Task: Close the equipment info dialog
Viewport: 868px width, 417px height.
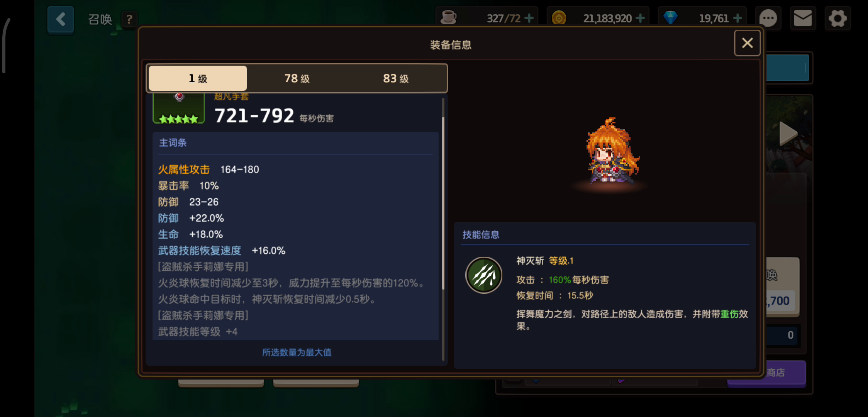Action: coord(747,43)
